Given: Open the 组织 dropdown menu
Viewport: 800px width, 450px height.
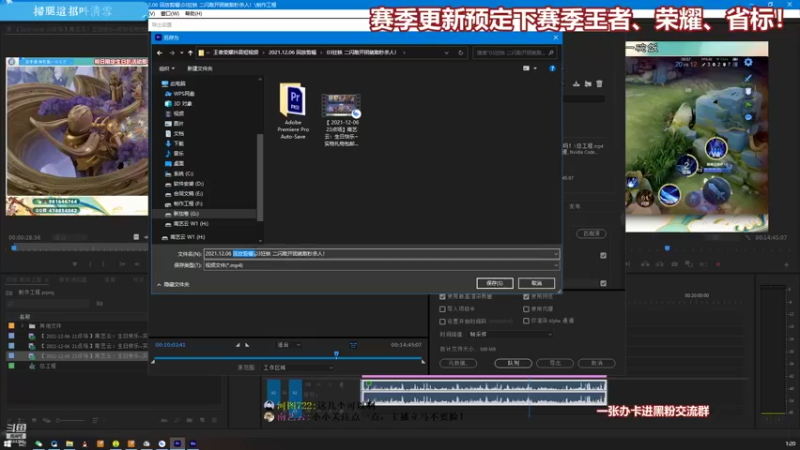Looking at the screenshot, I should 166,68.
